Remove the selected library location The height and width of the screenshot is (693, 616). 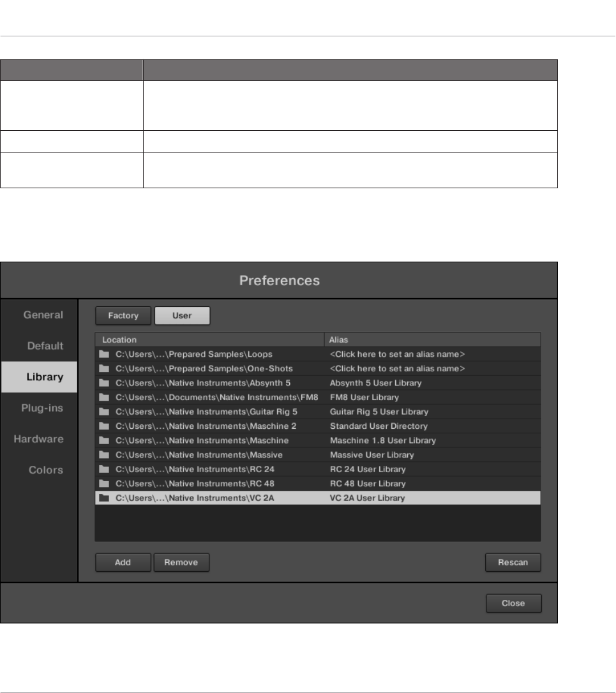point(181,562)
